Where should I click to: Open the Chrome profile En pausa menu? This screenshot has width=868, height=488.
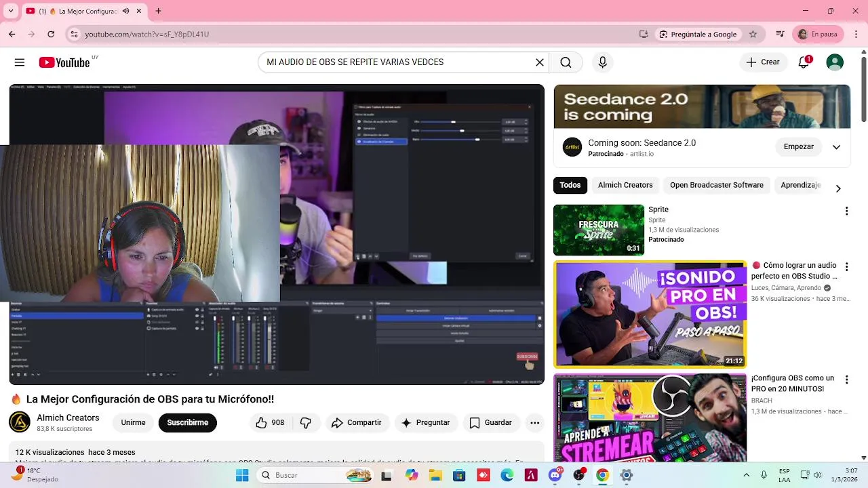pyautogui.click(x=818, y=34)
